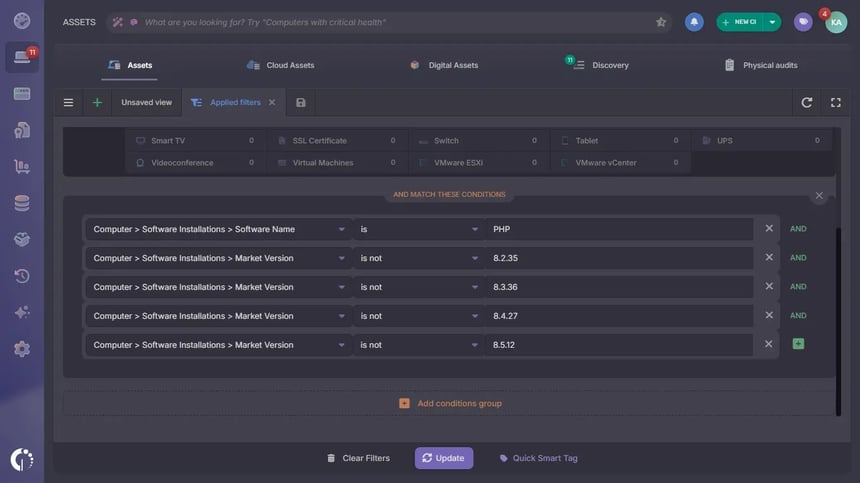Add a new condition with green plus

pos(798,344)
